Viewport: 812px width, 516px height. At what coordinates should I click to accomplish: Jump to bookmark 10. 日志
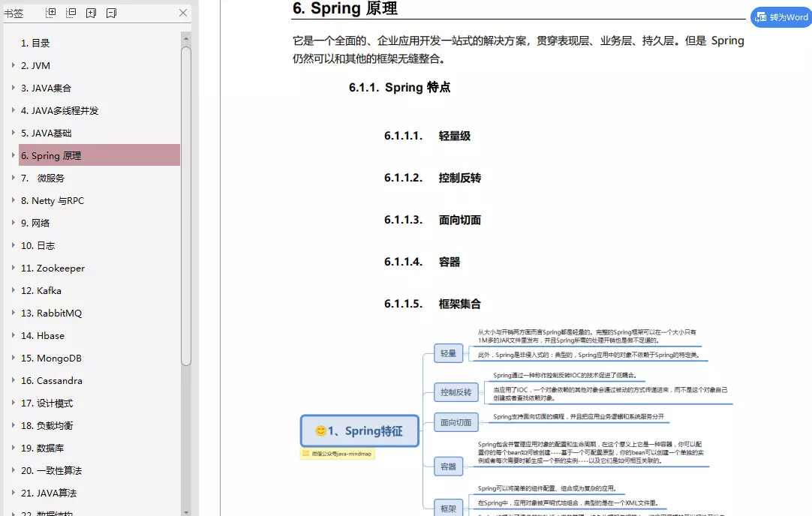38,246
